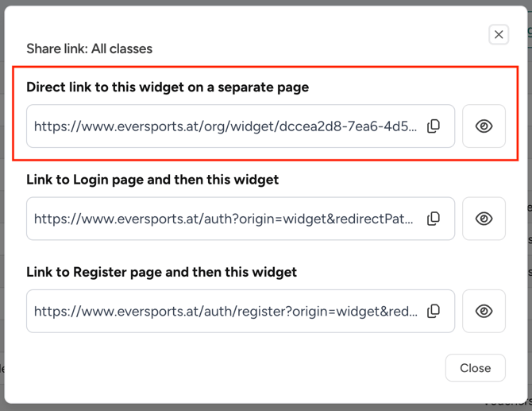This screenshot has width=532, height=411.
Task: Click the 'Link to Register page' heading
Action: (x=161, y=272)
